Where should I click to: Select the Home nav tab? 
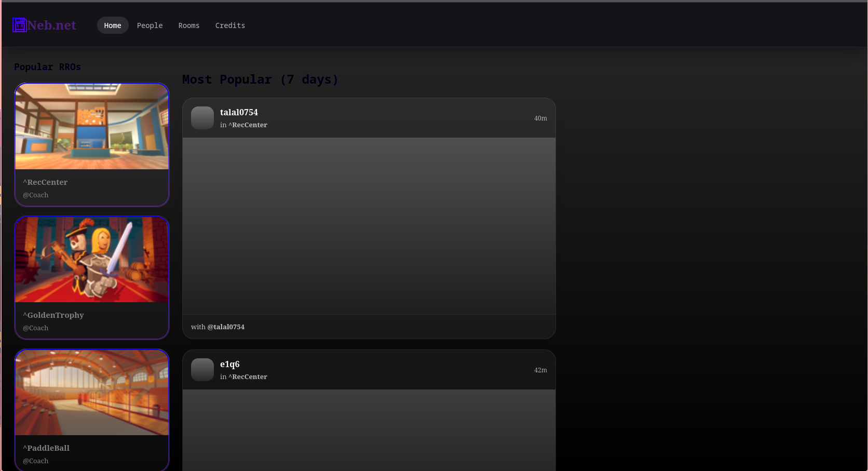coord(113,25)
